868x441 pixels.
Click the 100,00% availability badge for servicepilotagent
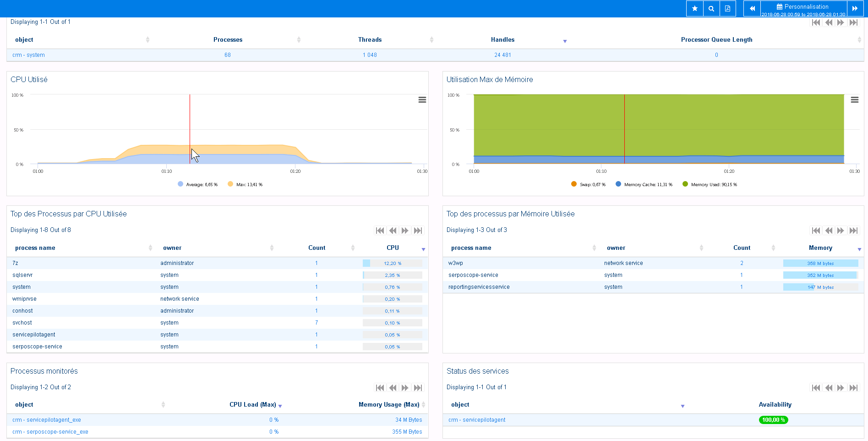coord(774,419)
